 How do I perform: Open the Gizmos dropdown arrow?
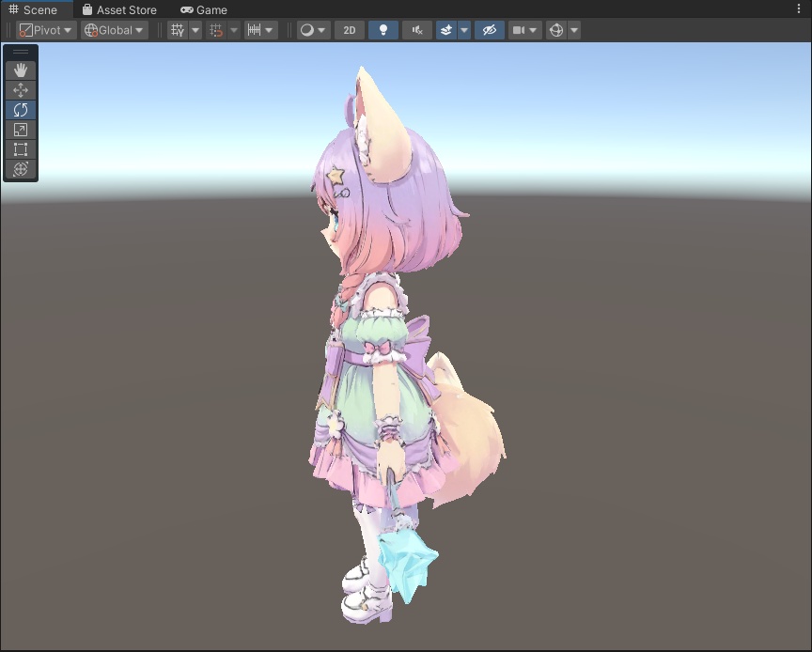pyautogui.click(x=574, y=30)
